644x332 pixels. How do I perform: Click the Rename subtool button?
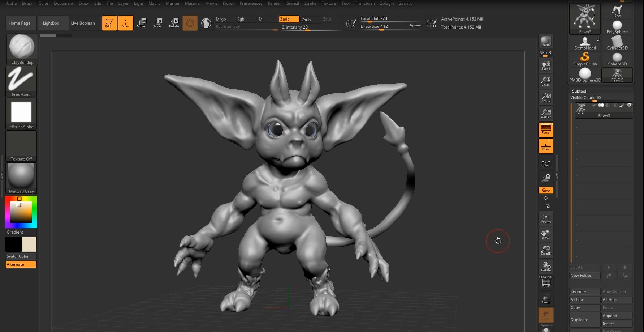[585, 291]
